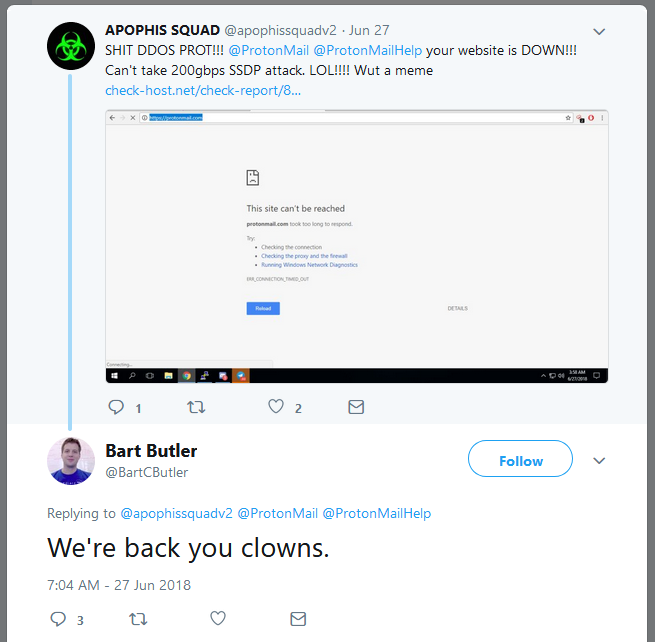Reply to Bart Butler's tweet
Image resolution: width=655 pixels, height=642 pixels.
[x=58, y=619]
